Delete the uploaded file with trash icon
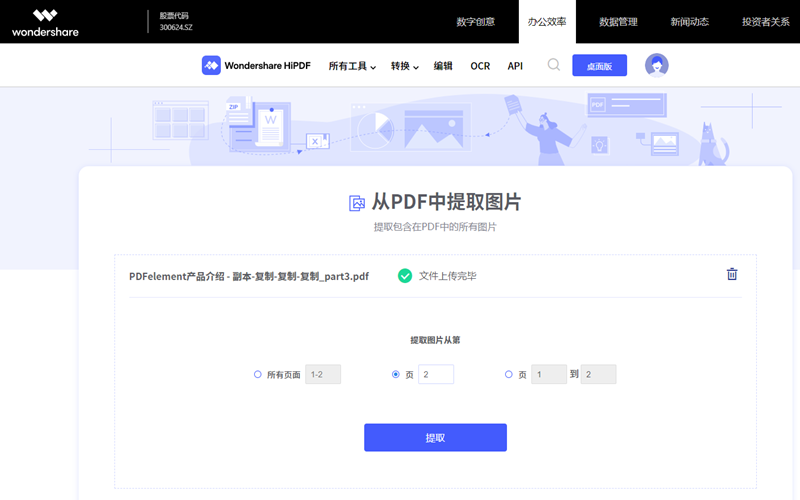800x500 pixels. click(x=732, y=274)
